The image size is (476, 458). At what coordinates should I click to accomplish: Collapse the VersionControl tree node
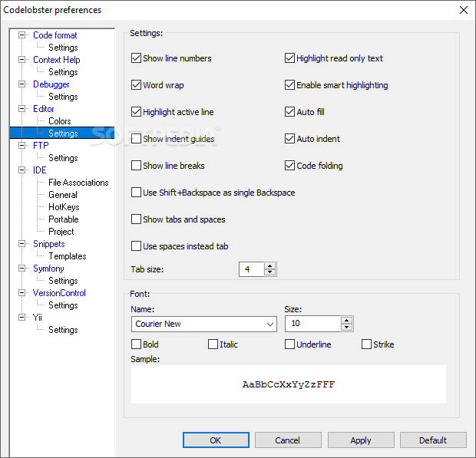(x=21, y=293)
